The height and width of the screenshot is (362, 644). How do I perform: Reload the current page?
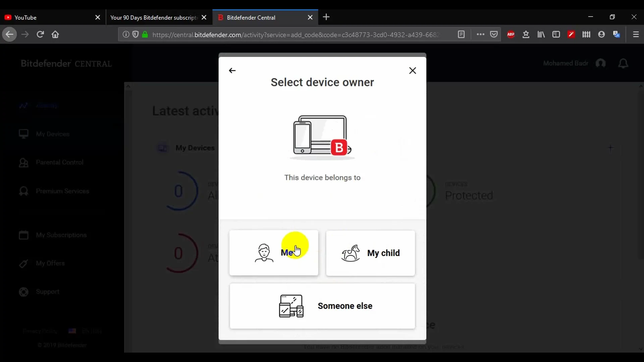[40, 35]
